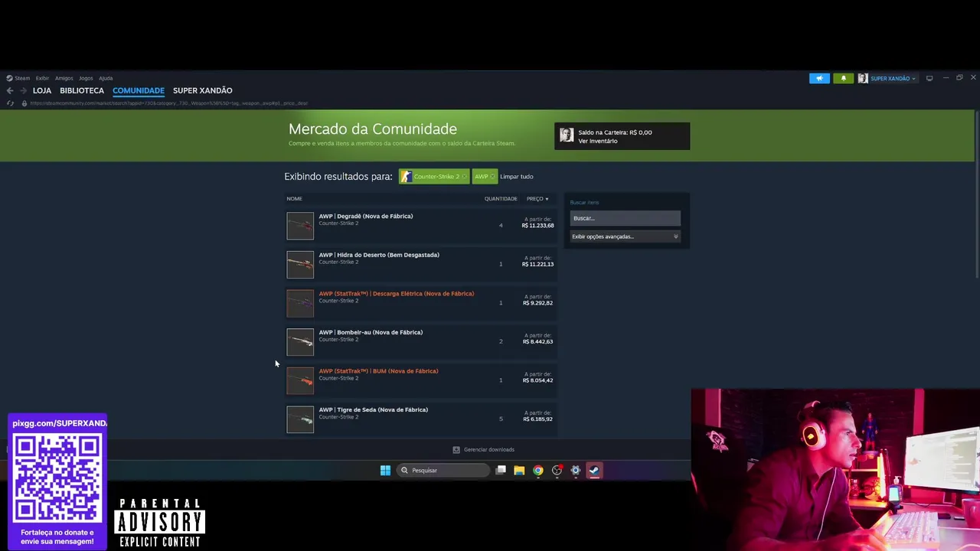980x551 pixels.
Task: Open the Ajuda menu
Action: 106,78
